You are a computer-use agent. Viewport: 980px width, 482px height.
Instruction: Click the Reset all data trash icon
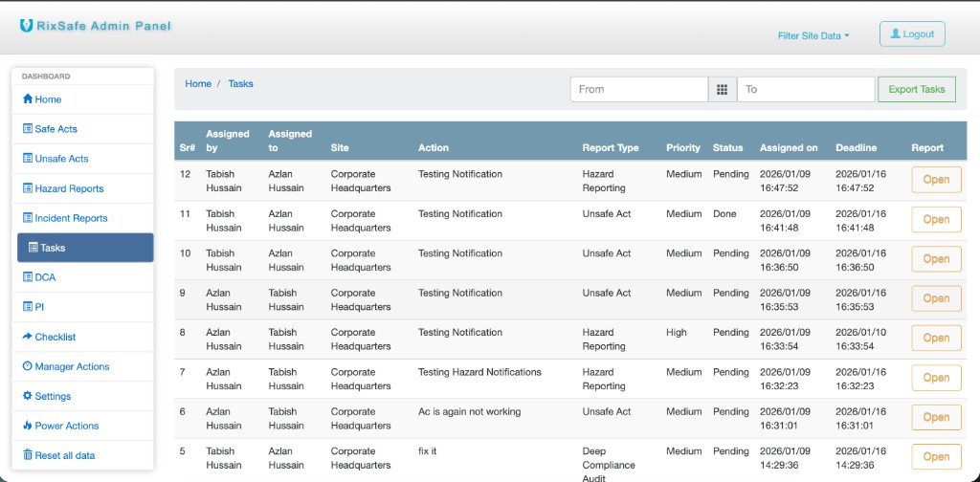point(28,455)
